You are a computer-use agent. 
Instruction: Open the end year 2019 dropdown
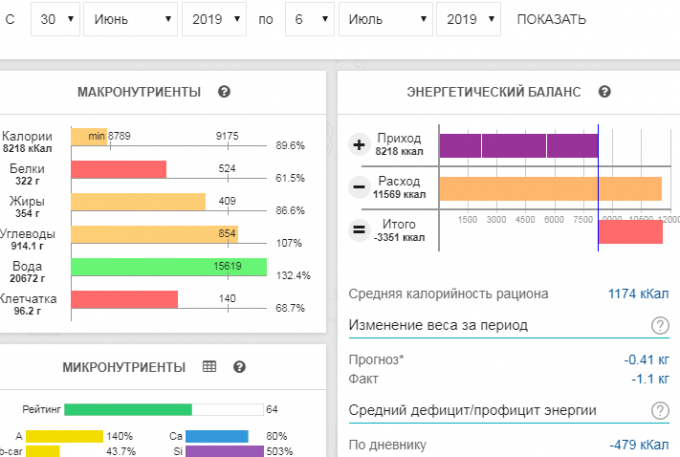(468, 20)
